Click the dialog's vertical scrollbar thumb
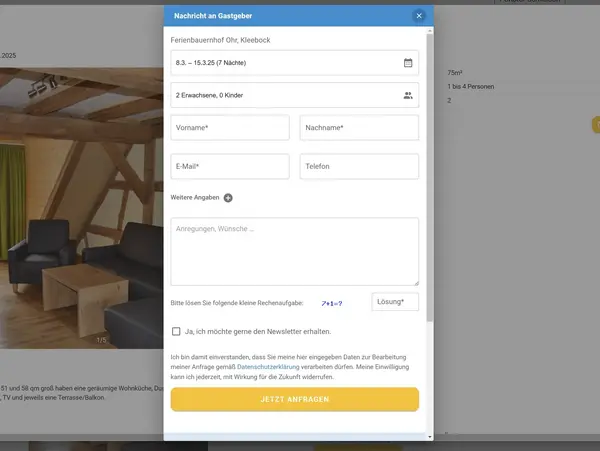The height and width of the screenshot is (451, 600). pos(430,177)
